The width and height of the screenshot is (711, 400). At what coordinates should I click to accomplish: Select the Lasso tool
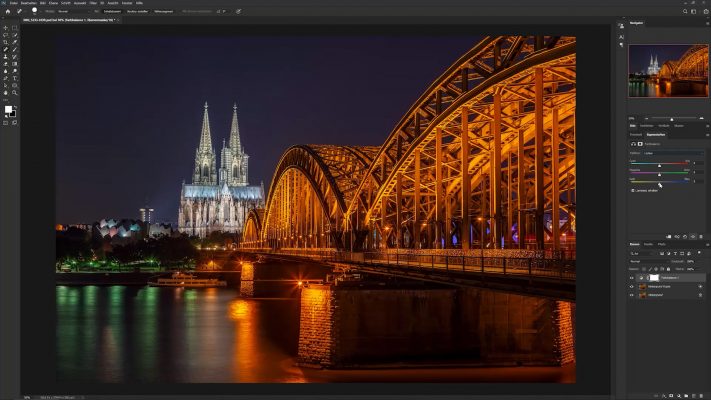[6, 34]
